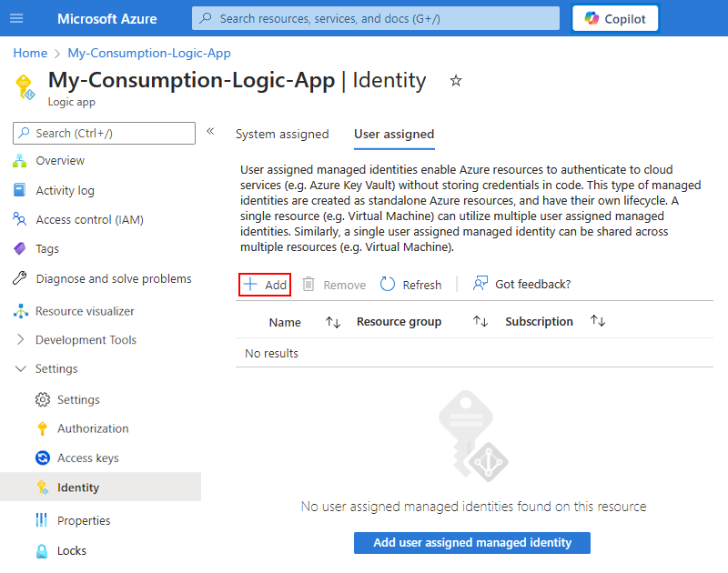Open Access control (IAM)
Viewport: 728px width, 573px height.
[x=89, y=219]
